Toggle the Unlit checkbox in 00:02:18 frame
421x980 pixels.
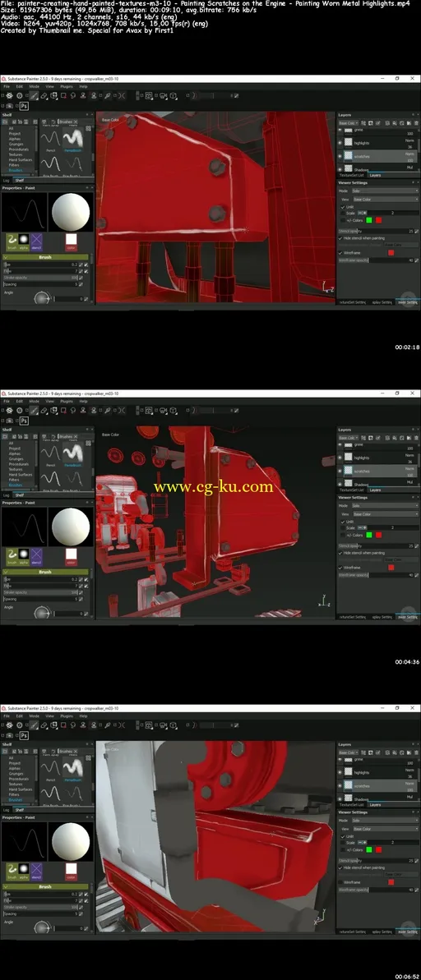point(343,208)
